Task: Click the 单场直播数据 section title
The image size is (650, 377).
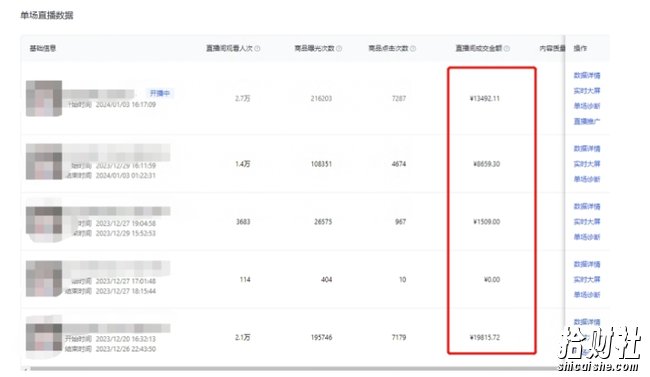Action: (x=46, y=15)
